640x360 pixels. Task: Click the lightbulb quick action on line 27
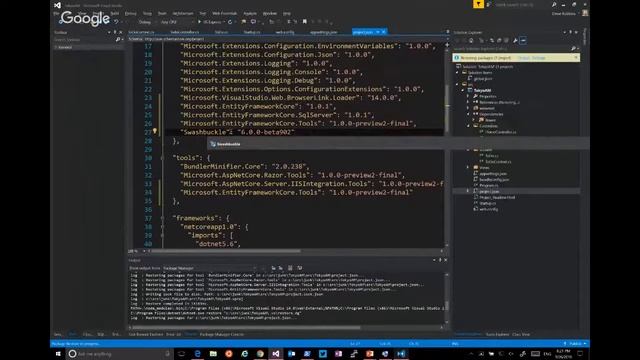[x=155, y=131]
